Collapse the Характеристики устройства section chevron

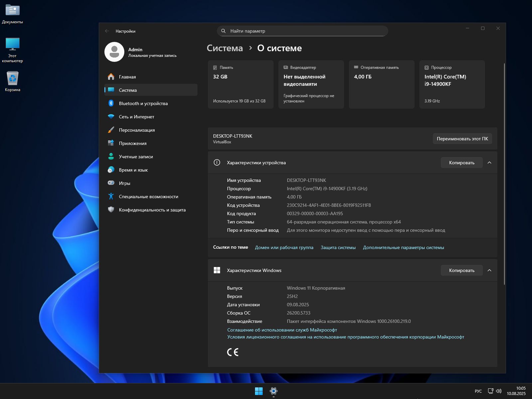click(x=489, y=163)
